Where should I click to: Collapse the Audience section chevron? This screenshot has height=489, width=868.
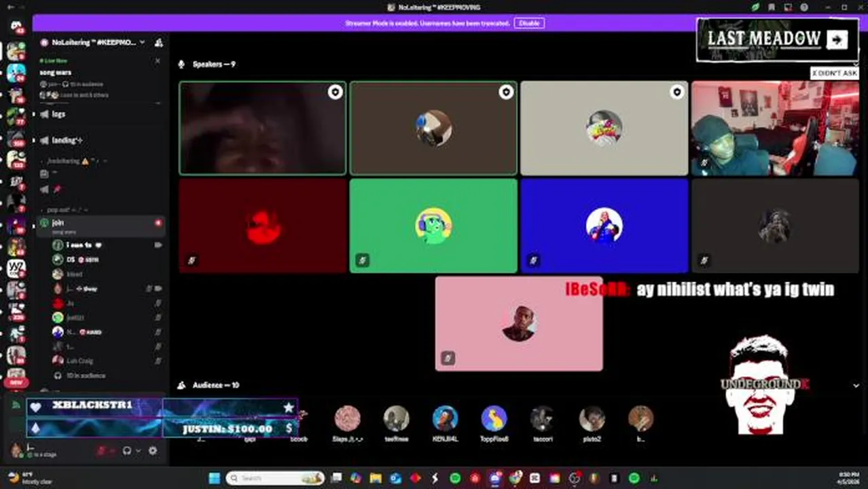(856, 386)
